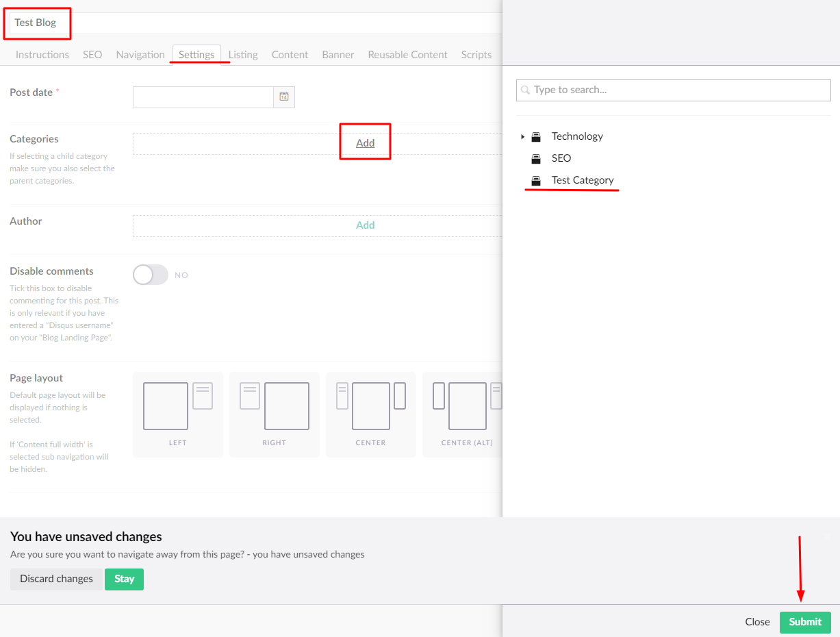Choose the Center page layout
This screenshot has height=637, width=840.
pyautogui.click(x=371, y=414)
